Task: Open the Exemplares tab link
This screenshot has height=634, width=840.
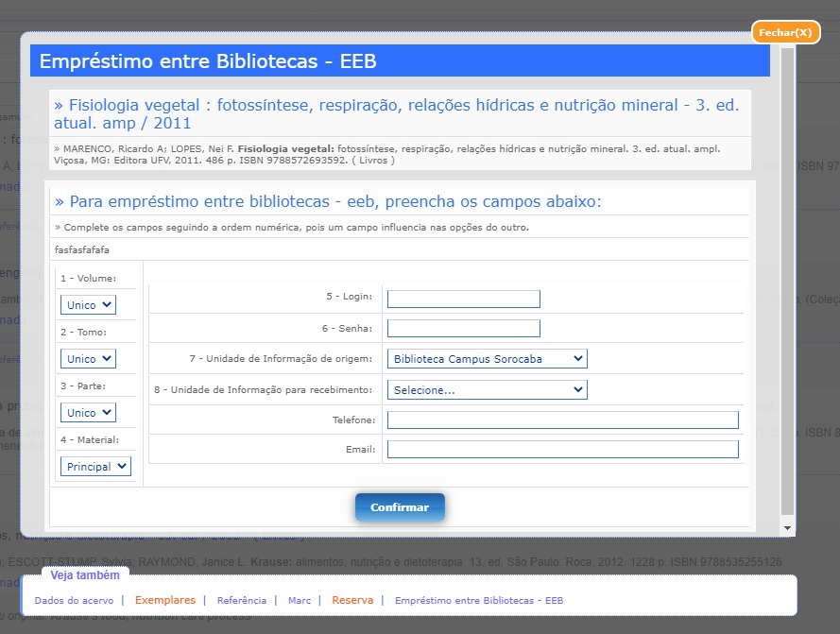Action: click(x=165, y=600)
